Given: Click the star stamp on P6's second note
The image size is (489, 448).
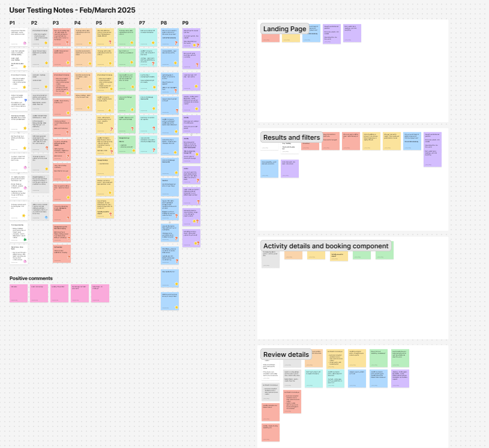Looking at the screenshot, I should [131, 62].
